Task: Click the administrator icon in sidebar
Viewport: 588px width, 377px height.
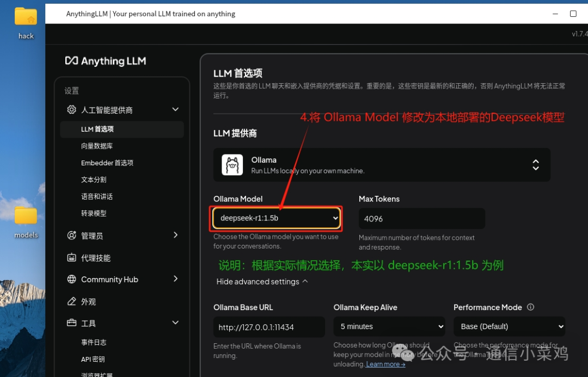Action: (x=71, y=236)
